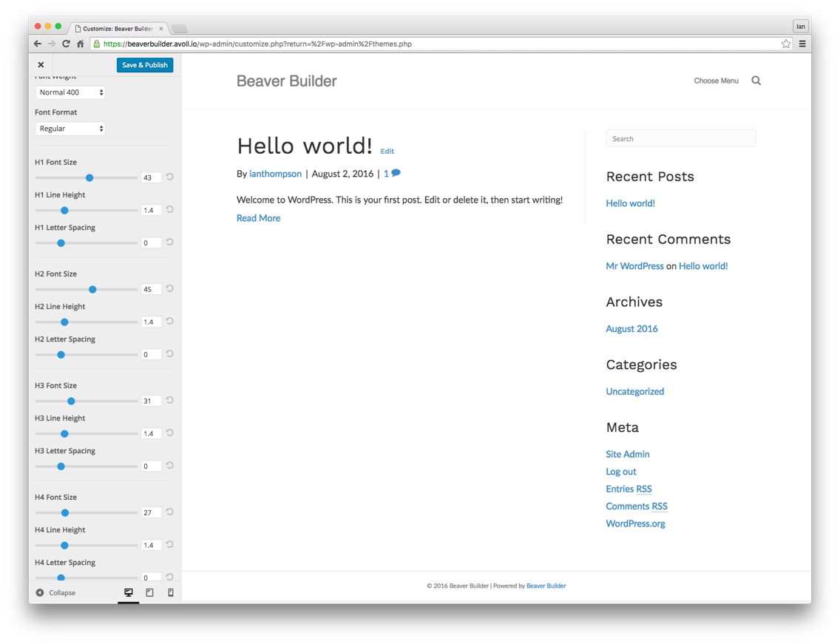Reset the H2 Font Size value
This screenshot has width=840, height=644.
coord(170,289)
